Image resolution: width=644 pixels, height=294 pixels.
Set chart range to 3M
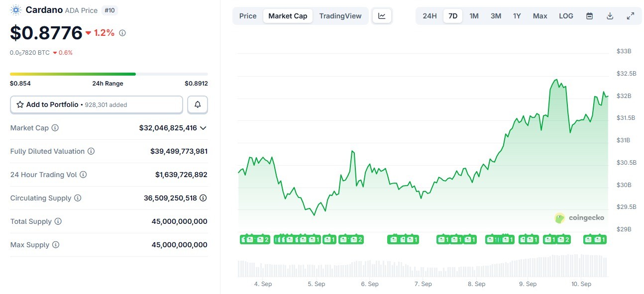tap(496, 16)
